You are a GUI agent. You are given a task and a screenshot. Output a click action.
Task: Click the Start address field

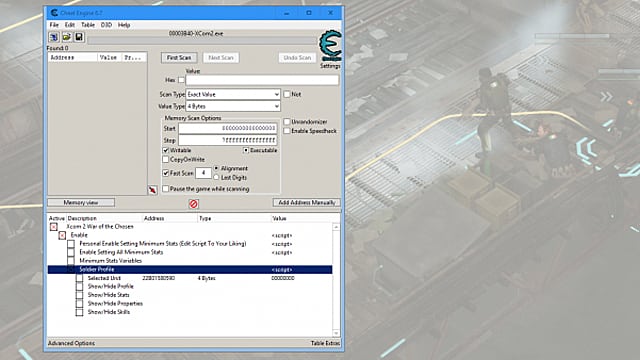click(228, 128)
